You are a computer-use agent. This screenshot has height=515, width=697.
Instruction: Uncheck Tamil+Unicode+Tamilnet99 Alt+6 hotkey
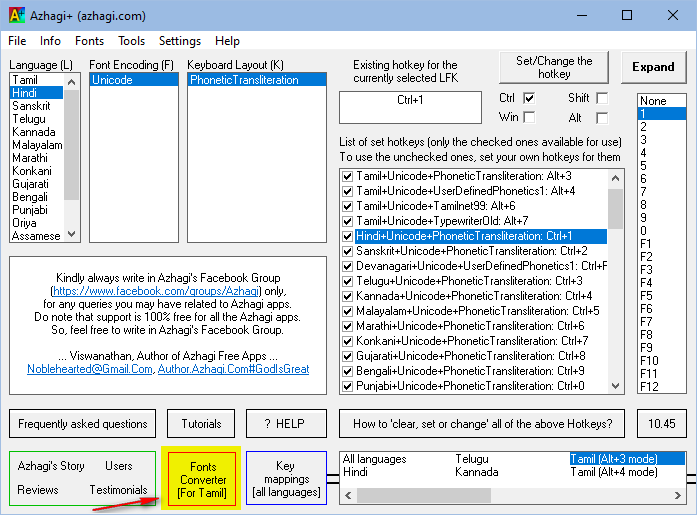point(348,207)
